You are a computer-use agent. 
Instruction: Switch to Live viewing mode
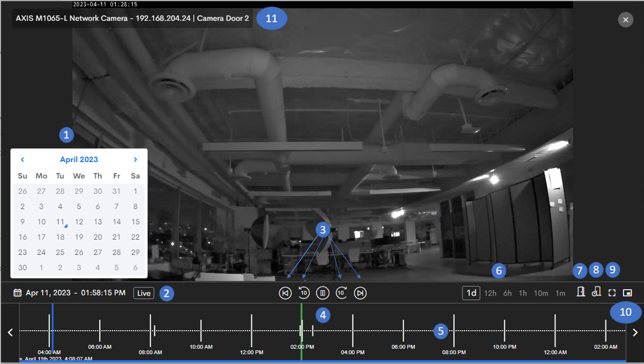pyautogui.click(x=143, y=293)
